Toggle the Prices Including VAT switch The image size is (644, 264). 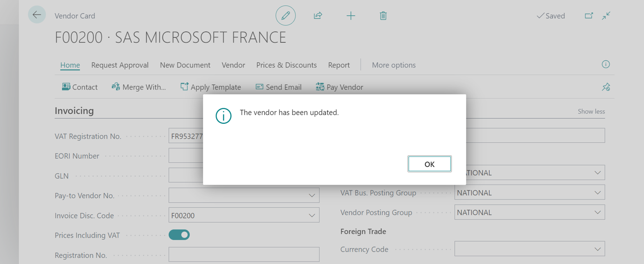179,235
